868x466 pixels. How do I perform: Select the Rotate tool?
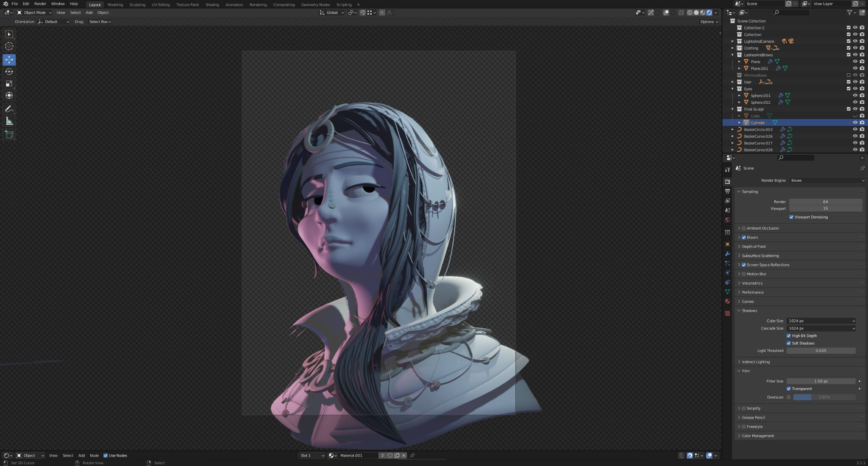9,72
